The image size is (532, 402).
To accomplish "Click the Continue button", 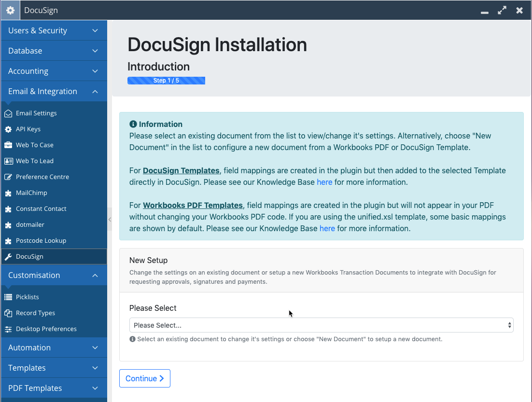I will click(144, 378).
